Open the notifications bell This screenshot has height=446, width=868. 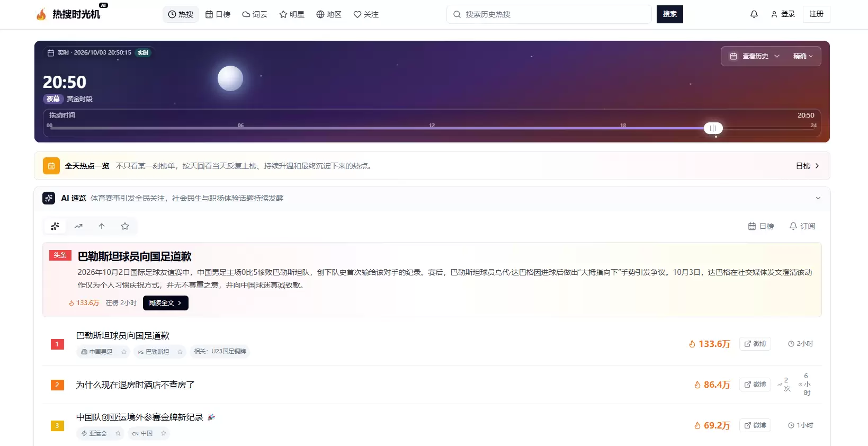[x=754, y=14]
